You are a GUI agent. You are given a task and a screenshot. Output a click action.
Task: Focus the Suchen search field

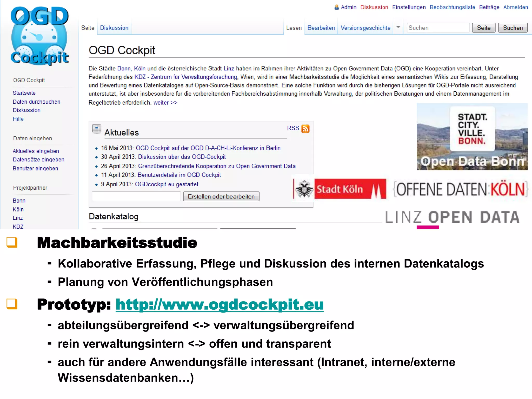pyautogui.click(x=438, y=28)
